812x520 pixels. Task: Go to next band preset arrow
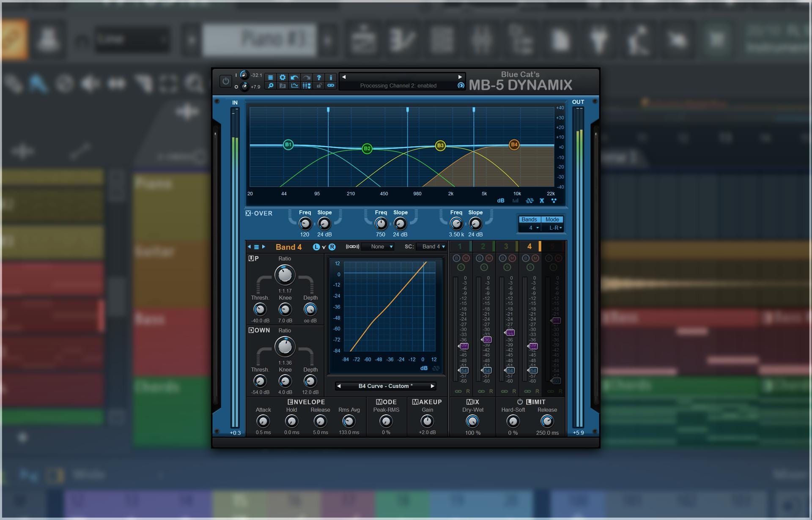pos(263,247)
